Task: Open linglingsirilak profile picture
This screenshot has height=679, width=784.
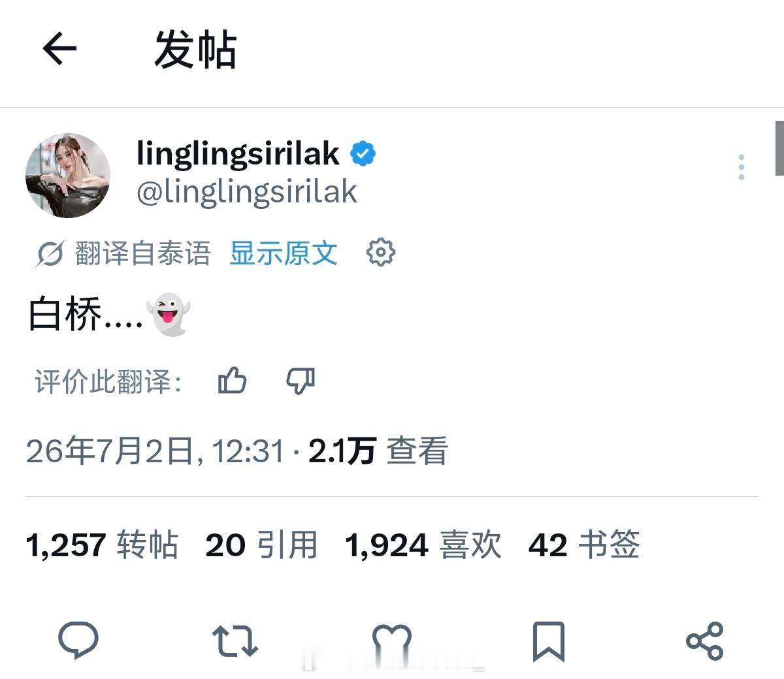Action: pyautogui.click(x=68, y=175)
